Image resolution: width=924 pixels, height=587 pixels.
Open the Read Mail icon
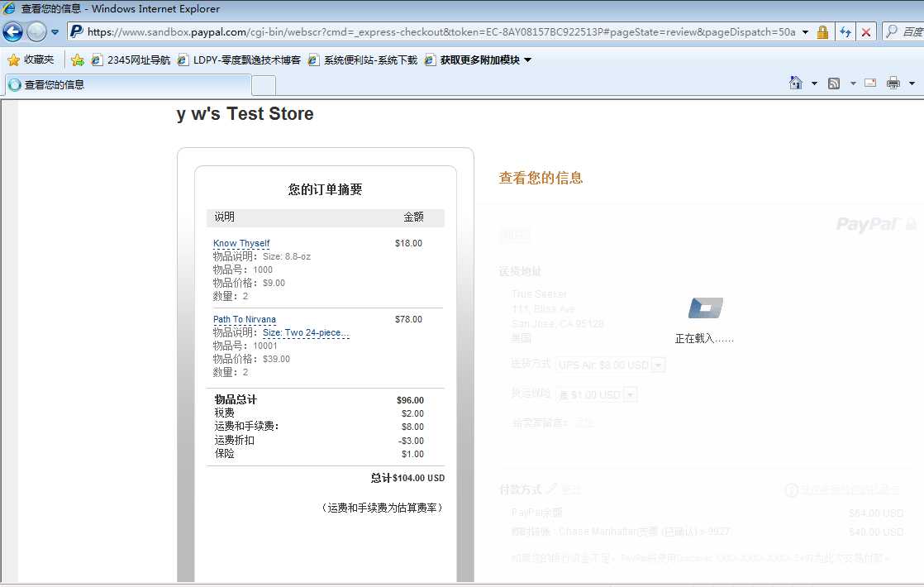click(869, 83)
